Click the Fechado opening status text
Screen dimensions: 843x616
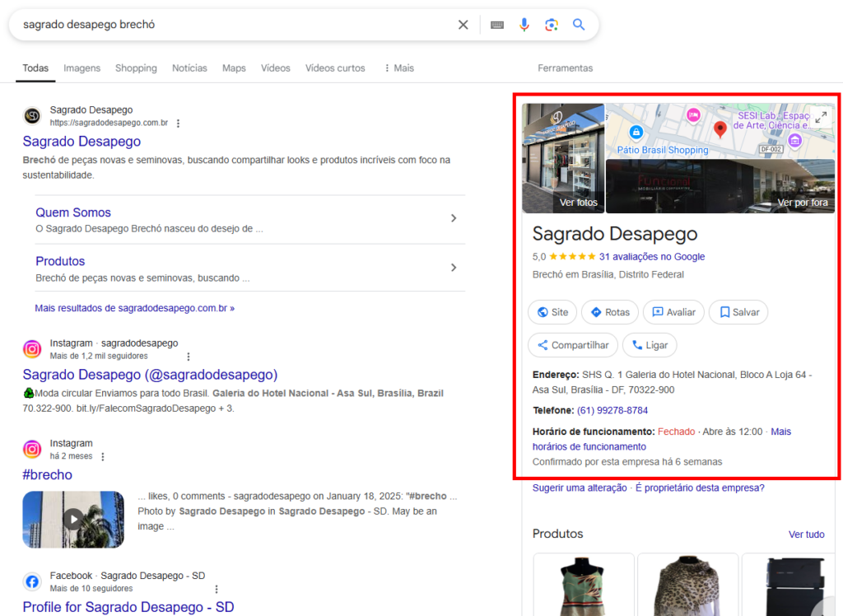676,432
